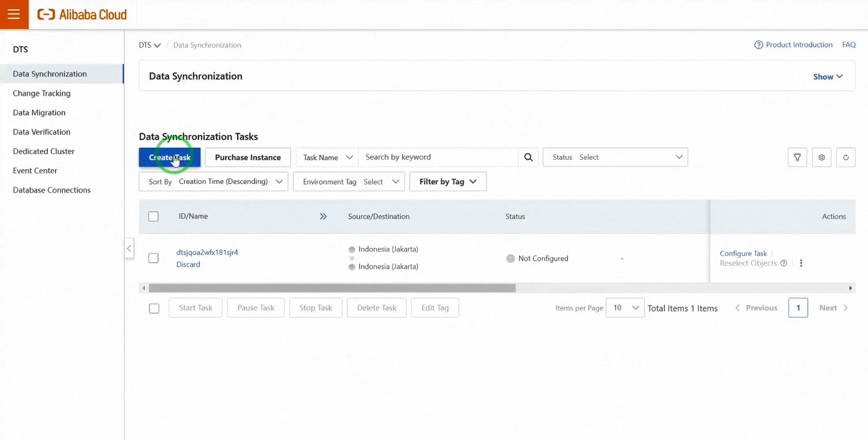Toggle the bottom bulk-action checkbox

pyautogui.click(x=154, y=308)
